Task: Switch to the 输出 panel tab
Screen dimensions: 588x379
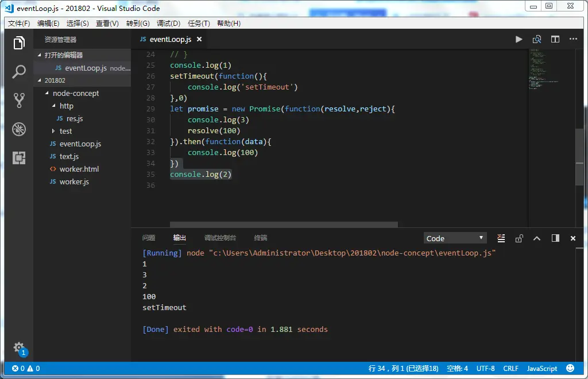Action: [x=180, y=238]
